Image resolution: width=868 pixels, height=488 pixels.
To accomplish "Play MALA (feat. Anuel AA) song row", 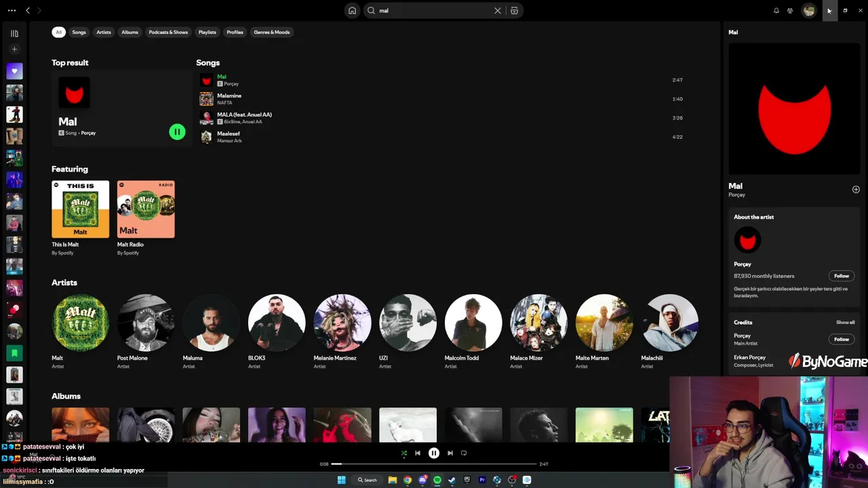I will pyautogui.click(x=441, y=118).
